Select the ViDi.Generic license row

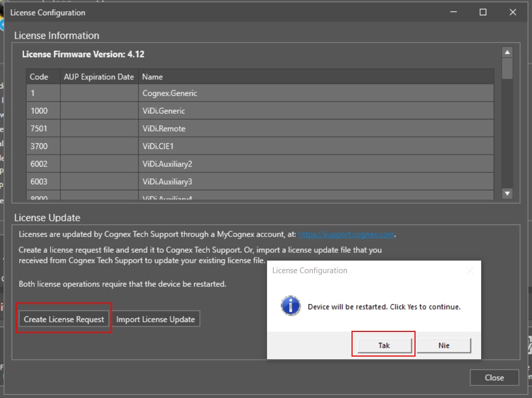tap(260, 111)
